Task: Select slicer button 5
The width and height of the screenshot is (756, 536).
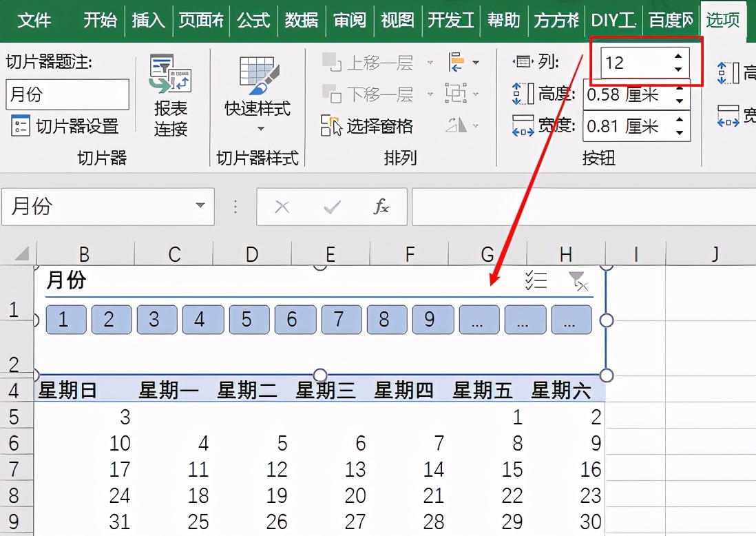Action: pyautogui.click(x=249, y=319)
